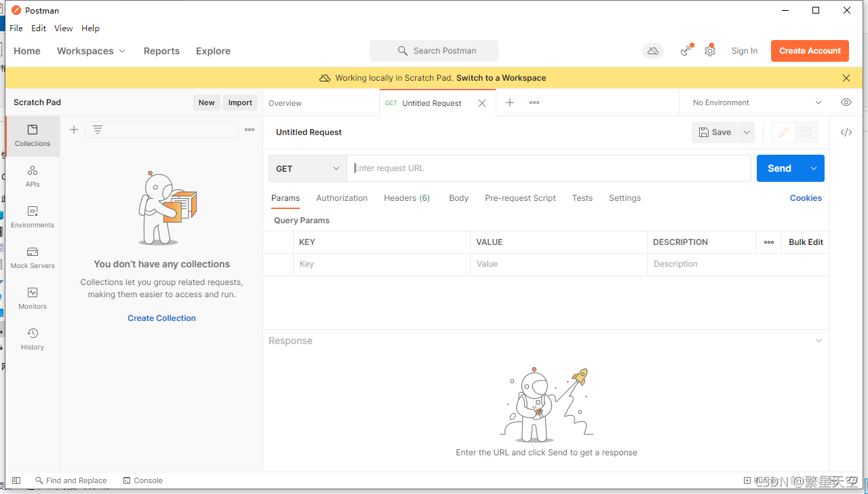This screenshot has height=494, width=868.
Task: Open params table column options ellipsis
Action: pos(769,242)
